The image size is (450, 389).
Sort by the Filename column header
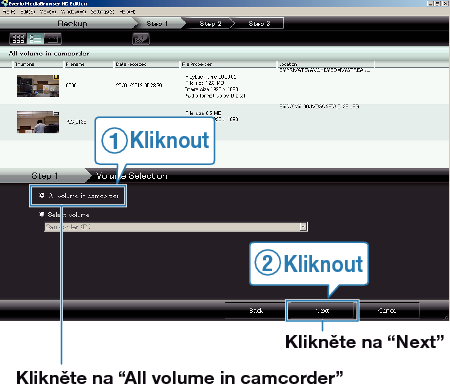[88, 64]
